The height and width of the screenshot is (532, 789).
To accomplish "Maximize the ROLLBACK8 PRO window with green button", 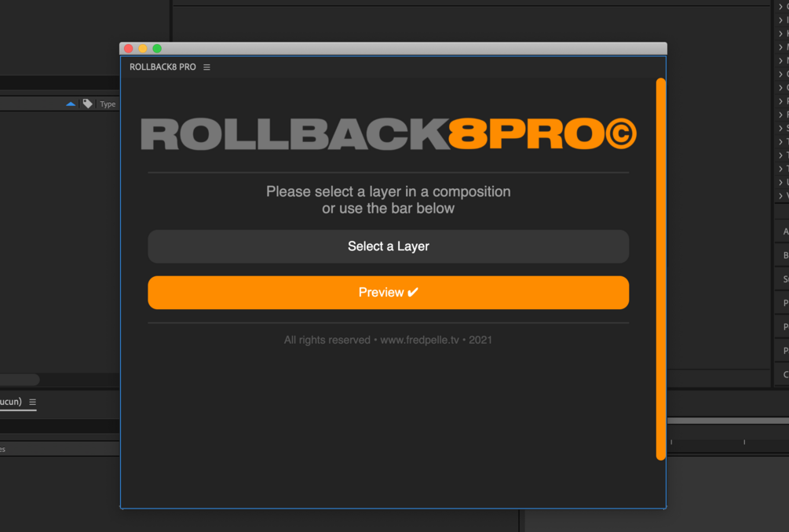I will tap(157, 49).
